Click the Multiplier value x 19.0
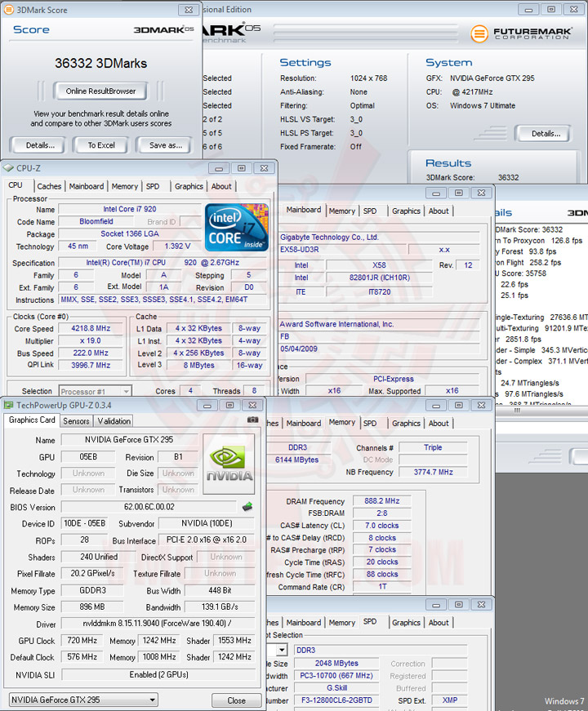The width and height of the screenshot is (588, 711). pyautogui.click(x=91, y=340)
